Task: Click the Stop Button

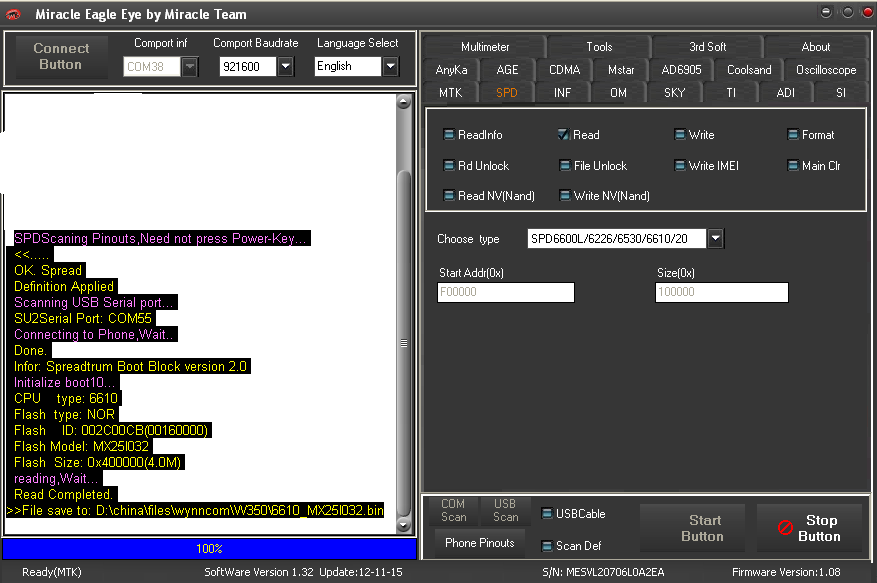Action: click(x=809, y=528)
